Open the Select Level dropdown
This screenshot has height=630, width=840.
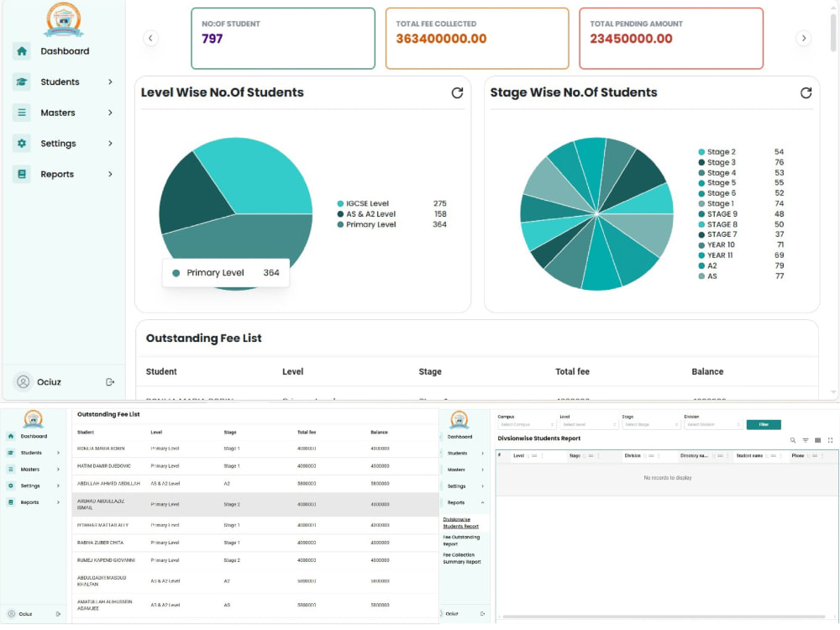(x=589, y=425)
